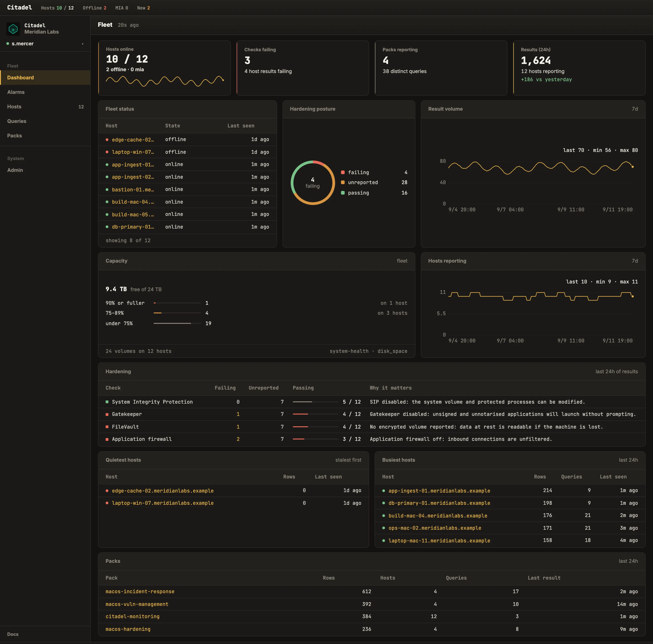Open the Dashboard sidebar item
Image resolution: width=653 pixels, height=644 pixels.
click(45, 77)
